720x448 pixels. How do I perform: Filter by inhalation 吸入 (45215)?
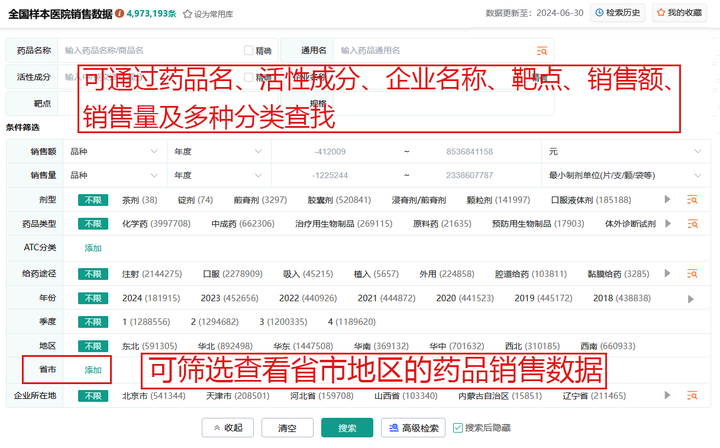[x=308, y=274]
